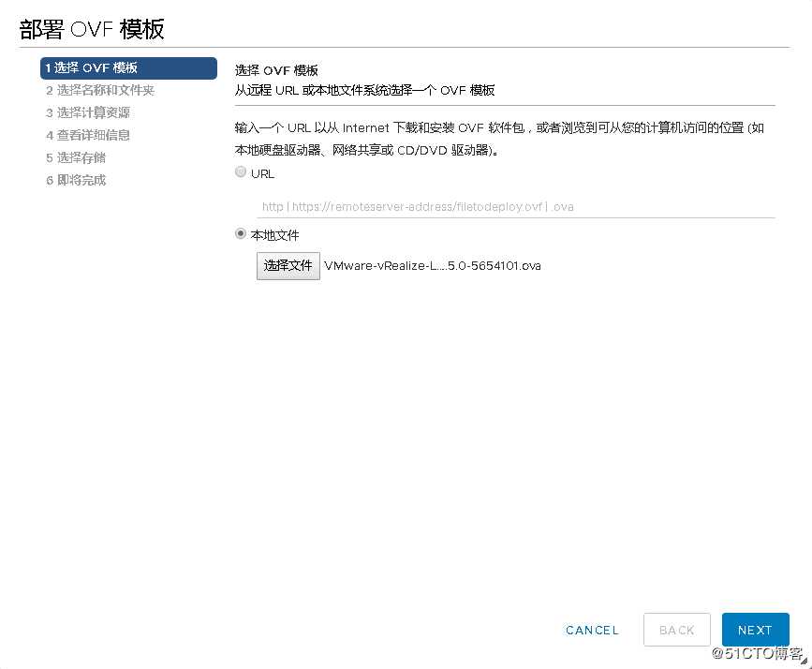The image size is (812, 669).
Task: Open step 5 选择存储
Action: 76,157
